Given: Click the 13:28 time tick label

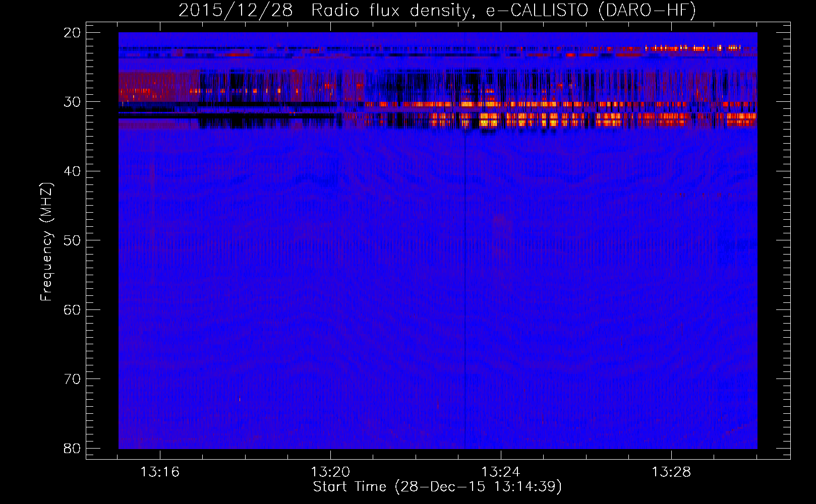Looking at the screenshot, I should click(x=671, y=472).
